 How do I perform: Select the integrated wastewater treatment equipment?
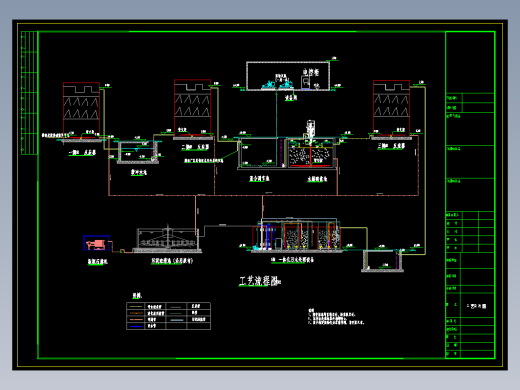click(297, 234)
